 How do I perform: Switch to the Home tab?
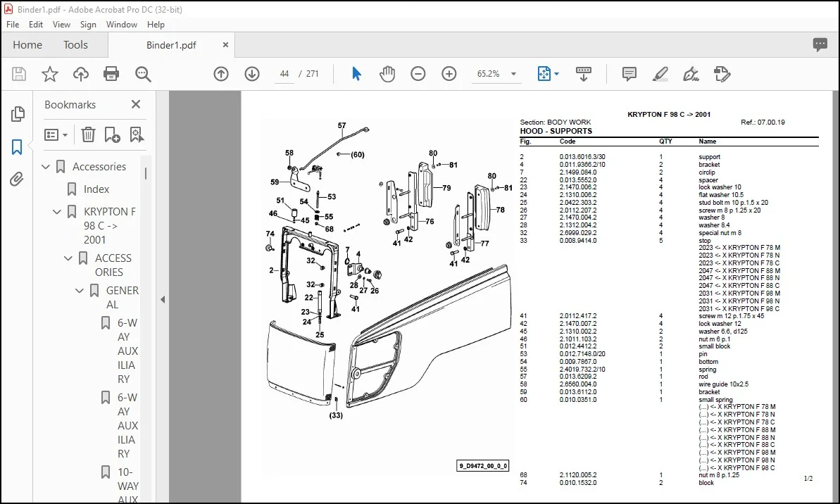click(x=27, y=45)
